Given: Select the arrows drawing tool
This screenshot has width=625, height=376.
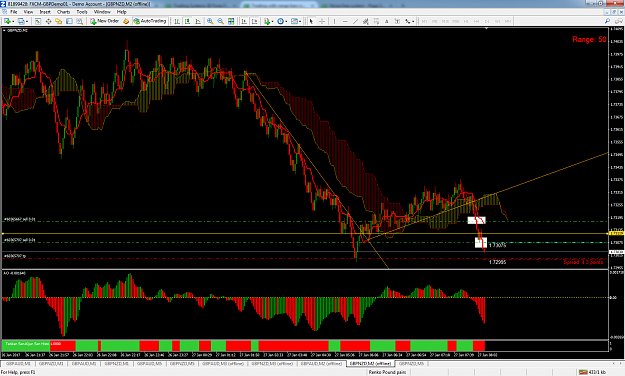Looking at the screenshot, I should [x=407, y=21].
